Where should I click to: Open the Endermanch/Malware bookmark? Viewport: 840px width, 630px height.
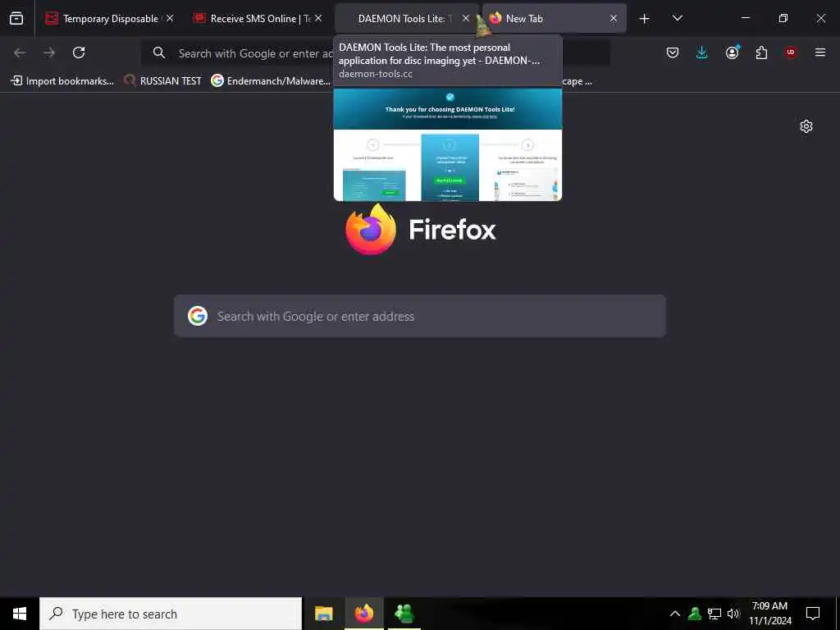[271, 81]
